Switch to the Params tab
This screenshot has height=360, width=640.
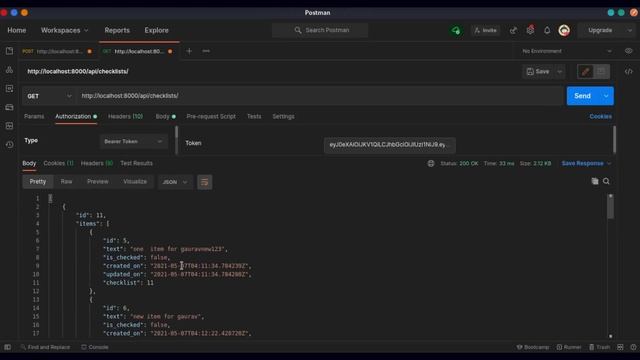pos(34,116)
